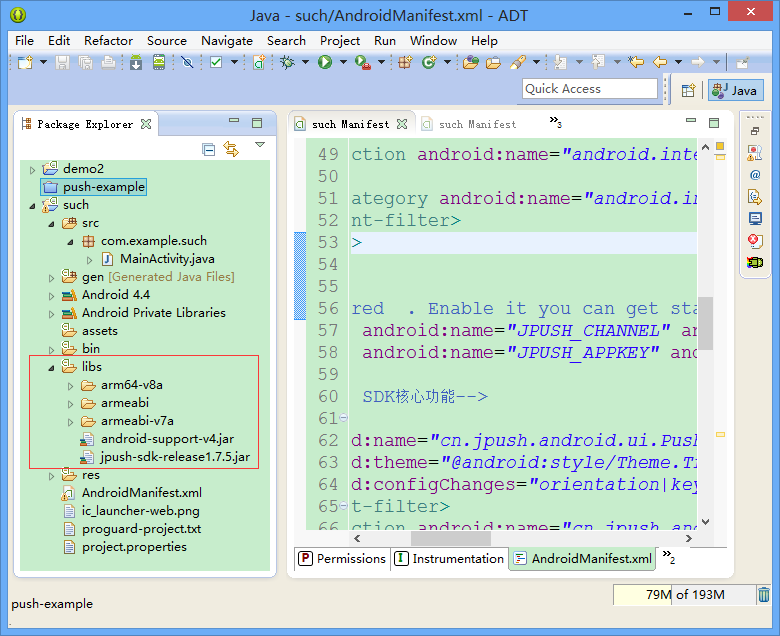Click the Search flashlight icon

517,62
